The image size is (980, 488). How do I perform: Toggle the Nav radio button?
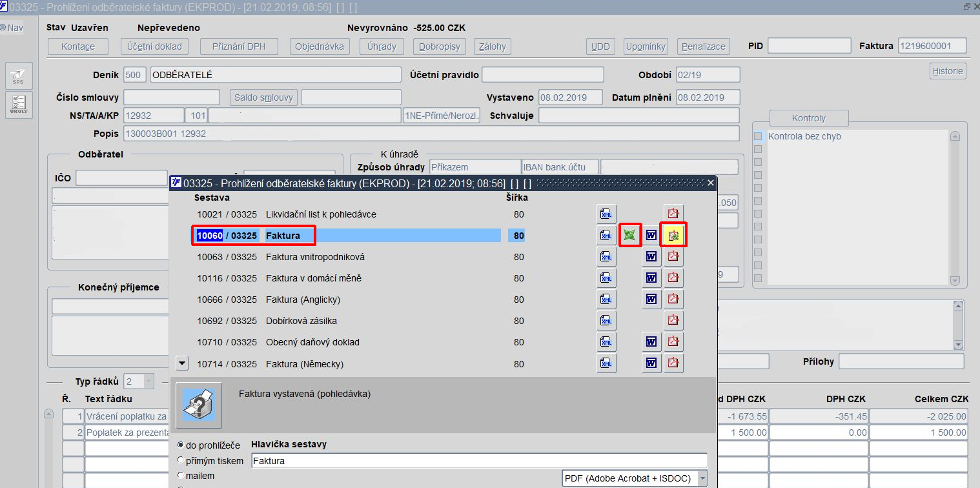[3, 28]
